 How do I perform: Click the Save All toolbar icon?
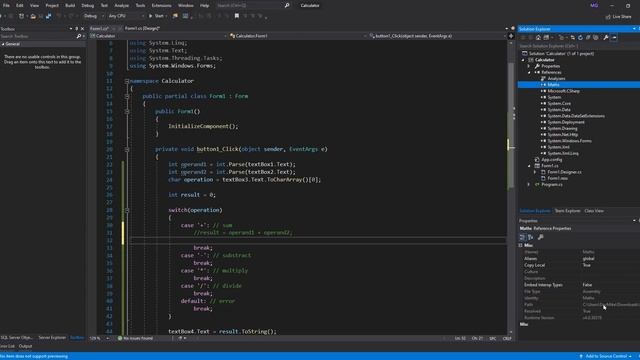[x=49, y=16]
